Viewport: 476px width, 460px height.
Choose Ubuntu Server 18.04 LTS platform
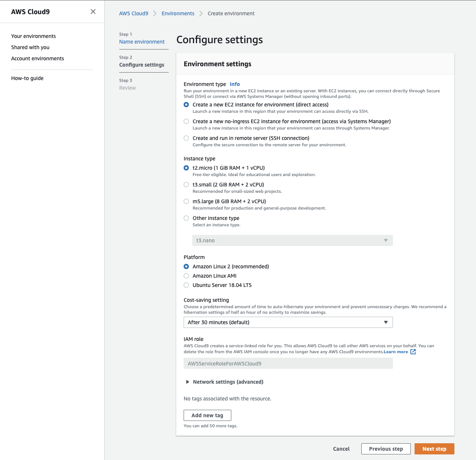(x=186, y=285)
